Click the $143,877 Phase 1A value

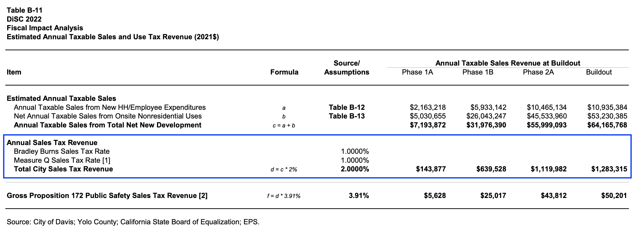[431, 169]
